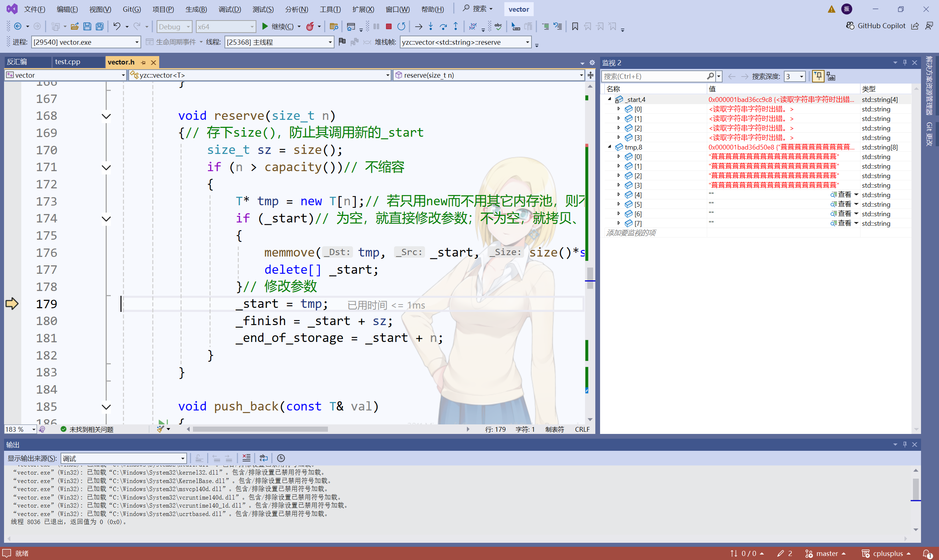Click the editor horizontal scrollbar thumb
The width and height of the screenshot is (939, 560).
pos(260,429)
